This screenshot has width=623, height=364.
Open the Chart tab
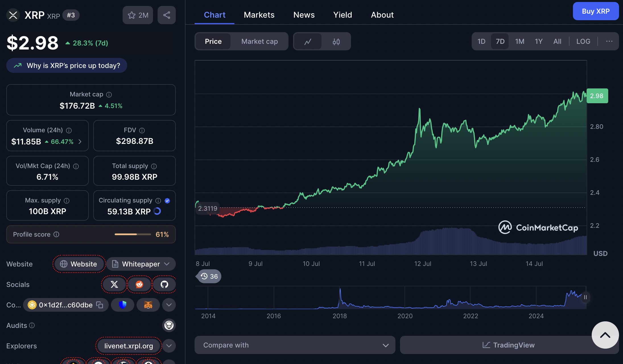pos(214,15)
